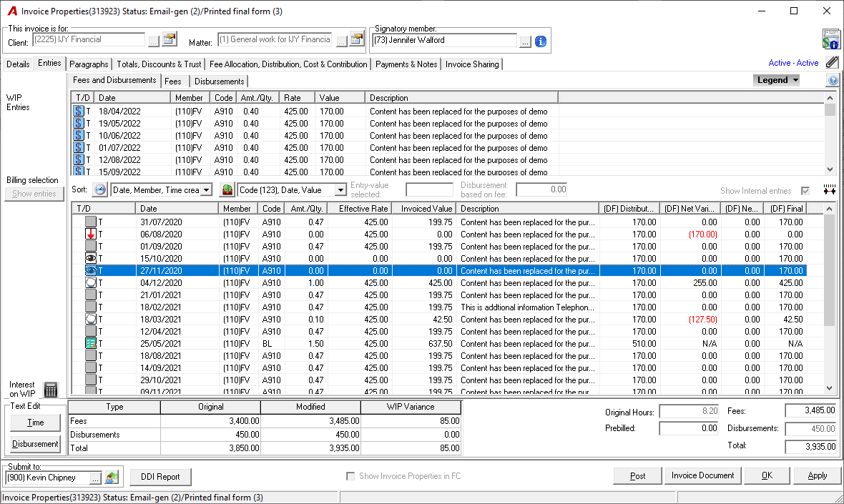Open the Interest on WIP calculator
The height and width of the screenshot is (504, 844).
(51, 390)
